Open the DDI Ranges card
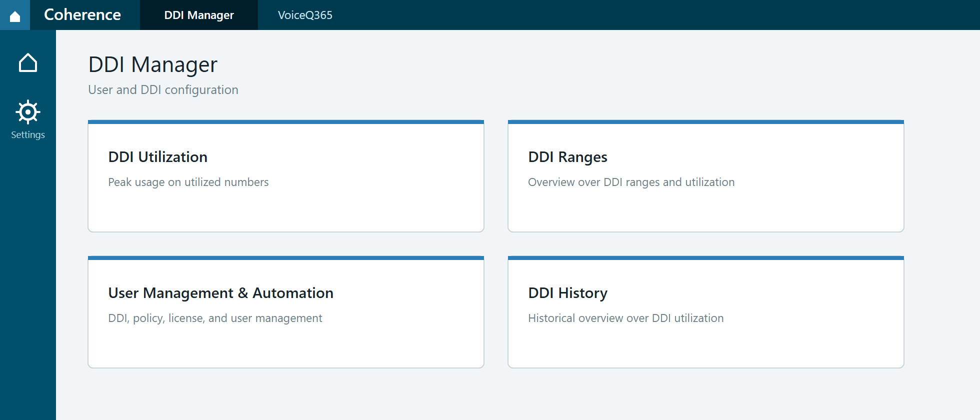Viewport: 980px width, 420px height. pyautogui.click(x=706, y=176)
